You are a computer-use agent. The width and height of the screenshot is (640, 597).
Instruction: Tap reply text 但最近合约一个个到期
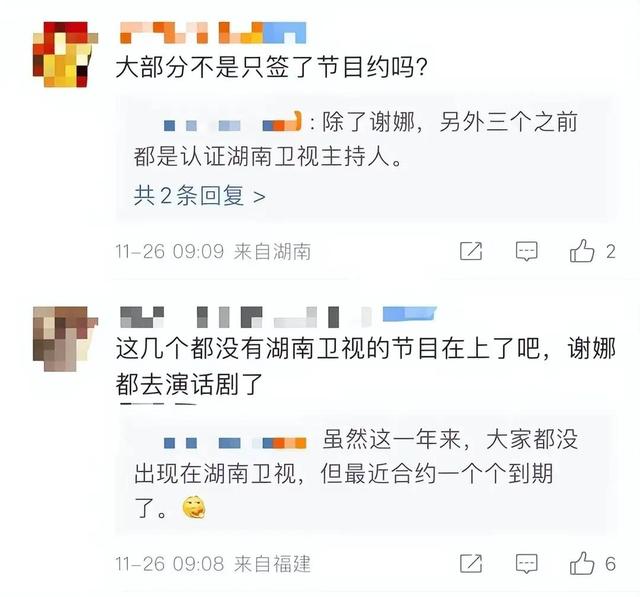pos(436,474)
